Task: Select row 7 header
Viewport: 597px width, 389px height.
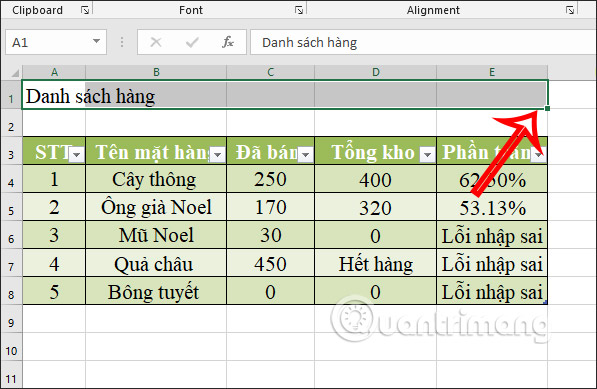Action: (x=11, y=263)
